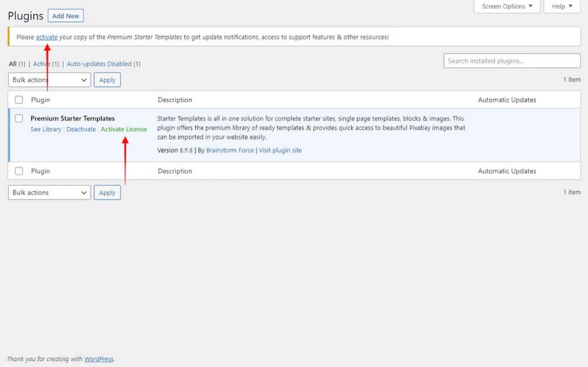This screenshot has width=588, height=367.
Task: Click the Premium Starter Templates plugin name
Action: [73, 118]
